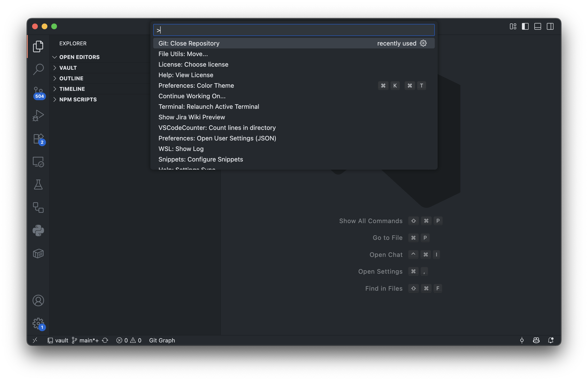Click the commit-style icon left of Copilot
The height and width of the screenshot is (381, 588).
pyautogui.click(x=522, y=340)
